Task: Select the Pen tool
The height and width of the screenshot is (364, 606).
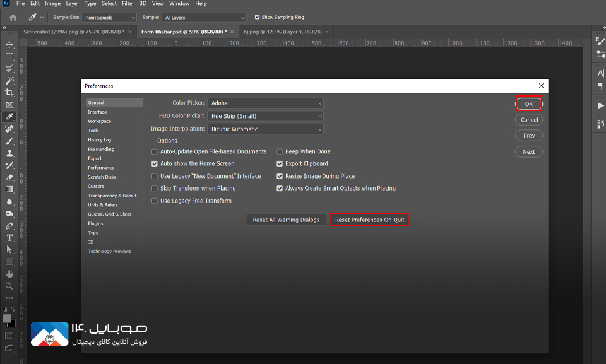Action: coord(9,226)
